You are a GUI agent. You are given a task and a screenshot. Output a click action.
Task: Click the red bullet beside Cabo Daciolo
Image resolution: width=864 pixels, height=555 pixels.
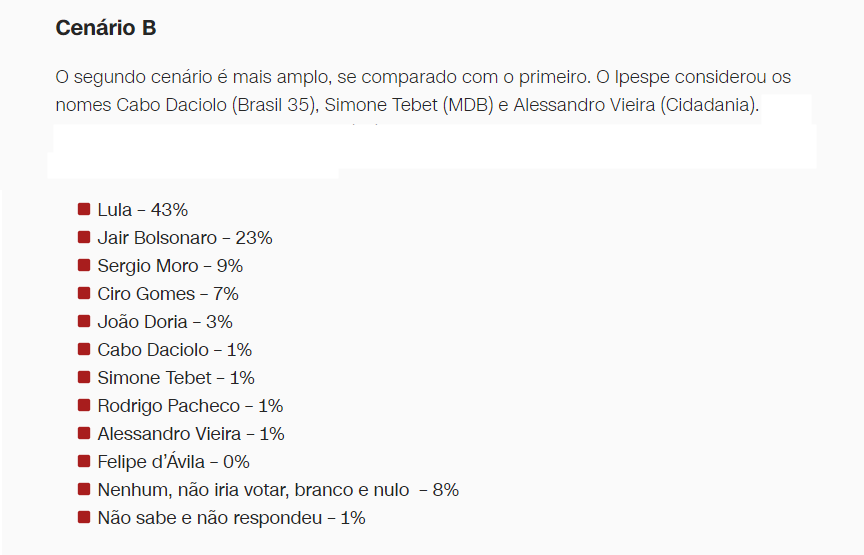pos(84,349)
